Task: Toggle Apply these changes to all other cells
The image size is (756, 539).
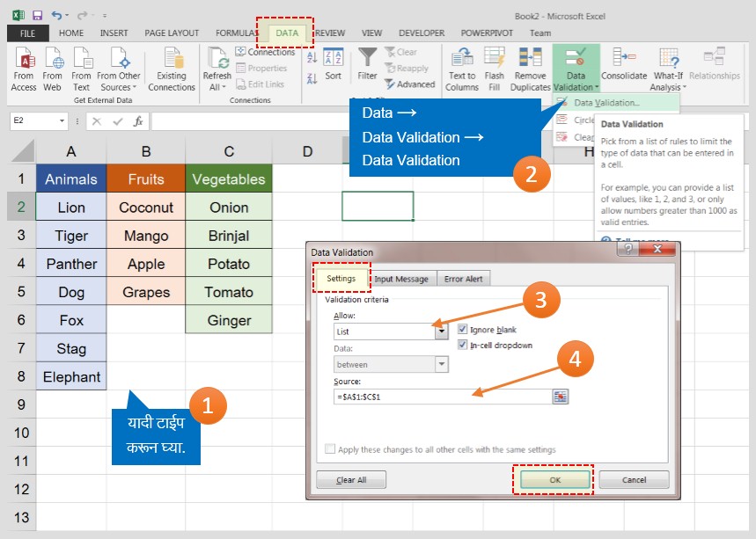Action: click(x=330, y=449)
